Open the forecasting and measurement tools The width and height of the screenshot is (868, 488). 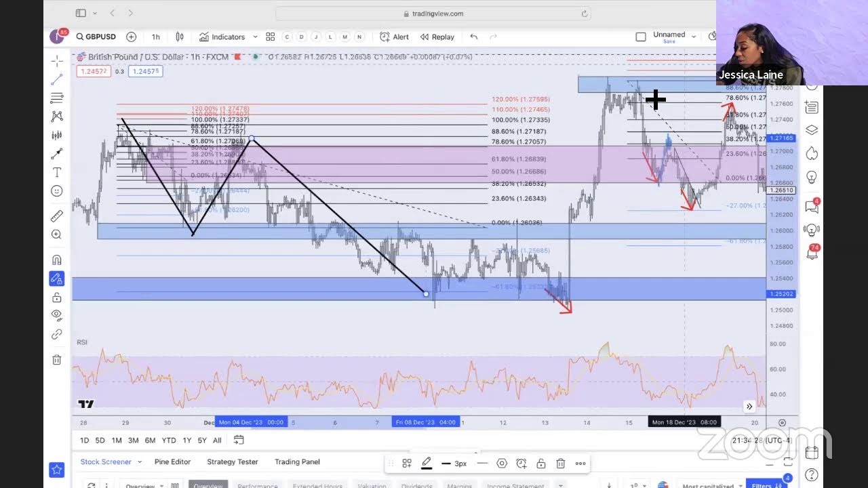tap(57, 136)
